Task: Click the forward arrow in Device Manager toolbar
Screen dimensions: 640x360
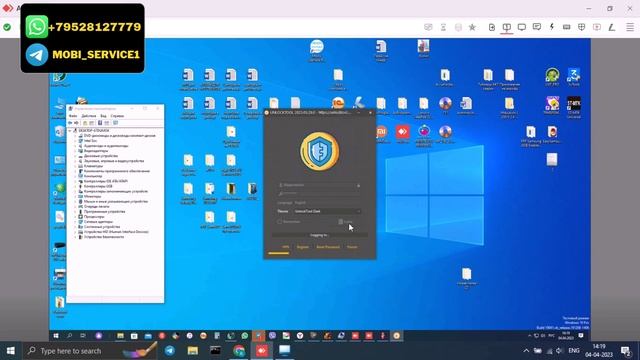Action: coord(76,123)
